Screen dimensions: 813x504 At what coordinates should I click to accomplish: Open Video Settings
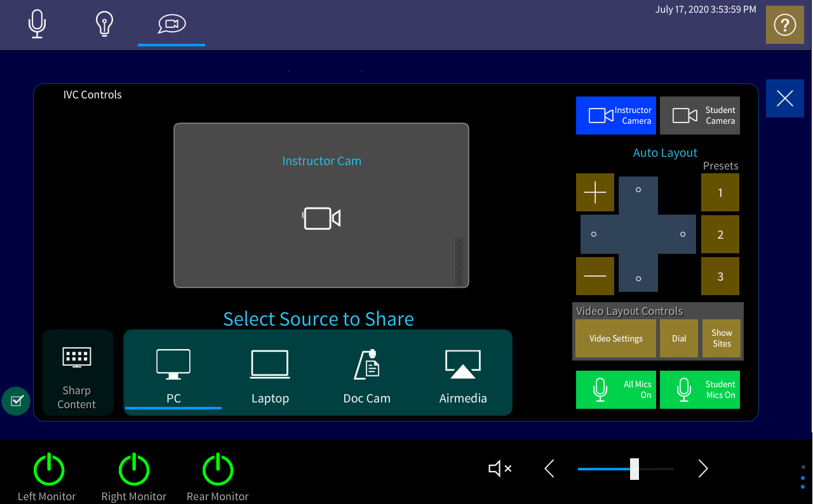(615, 338)
